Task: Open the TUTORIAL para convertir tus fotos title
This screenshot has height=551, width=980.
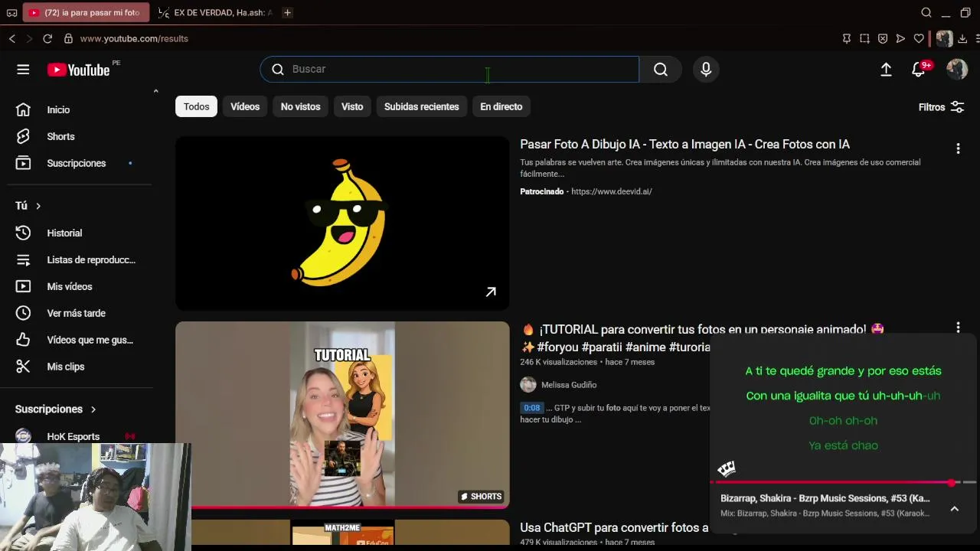Action: (x=701, y=330)
